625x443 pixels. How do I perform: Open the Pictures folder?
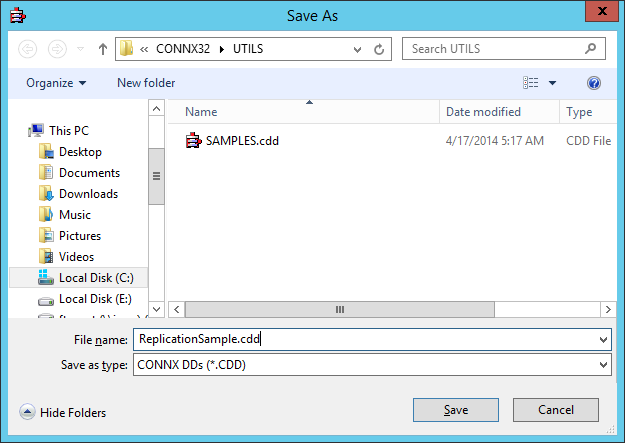click(80, 236)
